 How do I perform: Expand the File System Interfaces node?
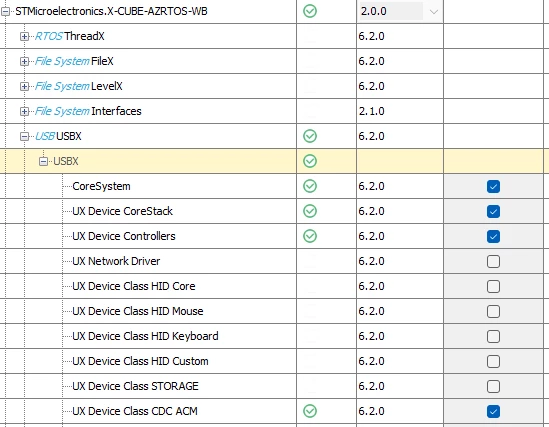pos(24,112)
